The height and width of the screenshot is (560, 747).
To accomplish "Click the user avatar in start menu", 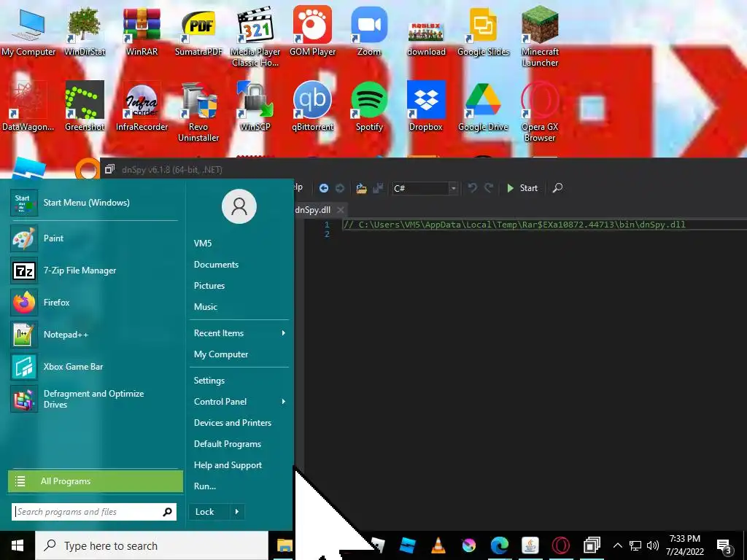I will pos(239,206).
